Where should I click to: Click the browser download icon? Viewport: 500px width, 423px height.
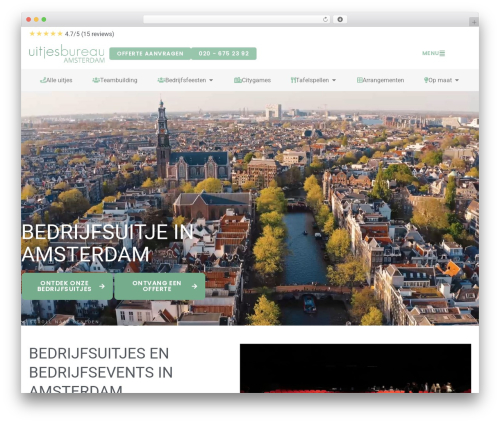coord(340,19)
